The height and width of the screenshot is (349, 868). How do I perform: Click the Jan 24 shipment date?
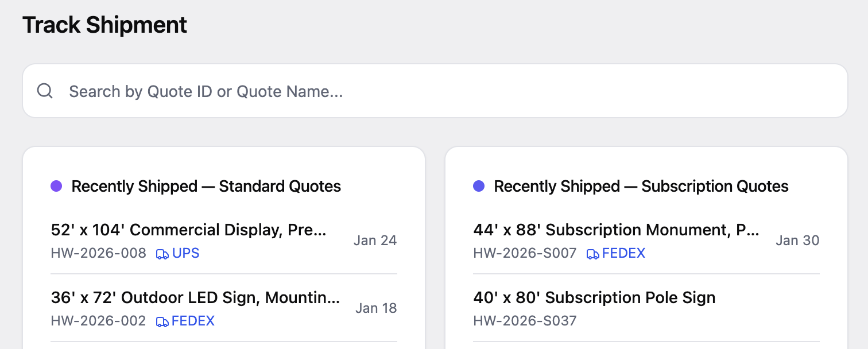(375, 241)
